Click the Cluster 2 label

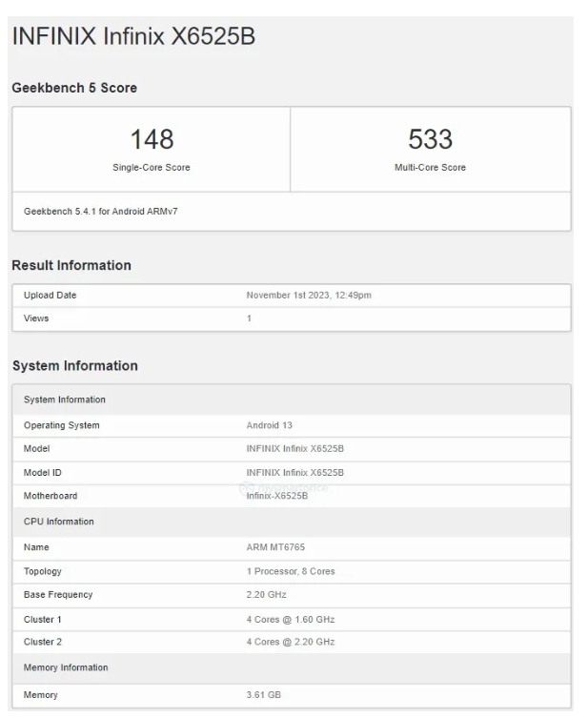pyautogui.click(x=43, y=642)
